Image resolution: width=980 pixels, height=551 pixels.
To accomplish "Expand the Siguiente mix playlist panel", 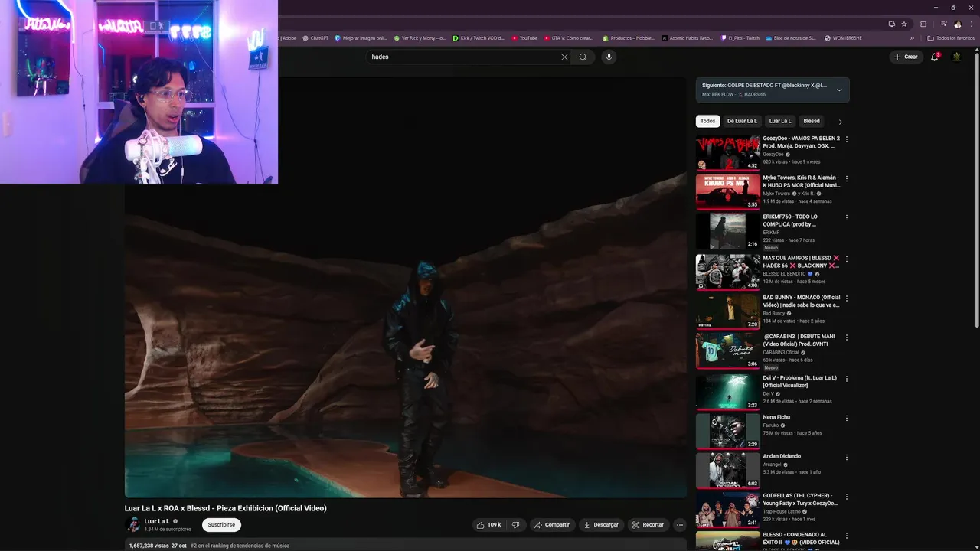I will click(x=839, y=90).
